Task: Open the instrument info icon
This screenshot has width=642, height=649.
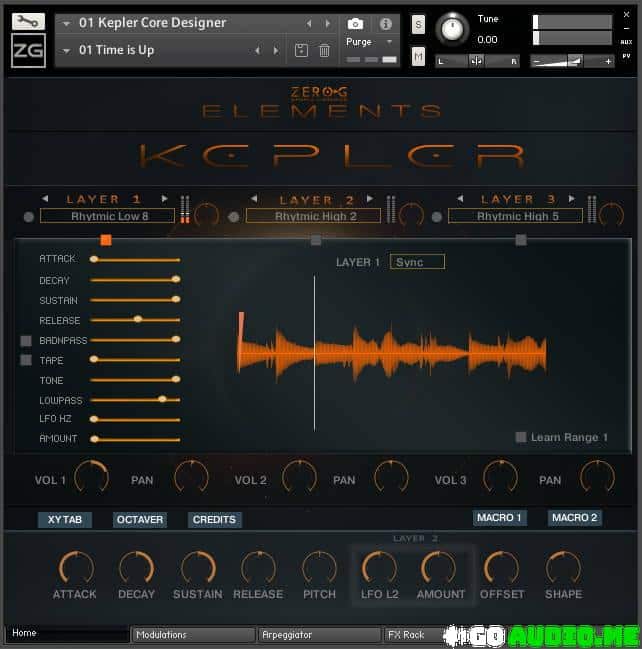Action: click(x=385, y=24)
